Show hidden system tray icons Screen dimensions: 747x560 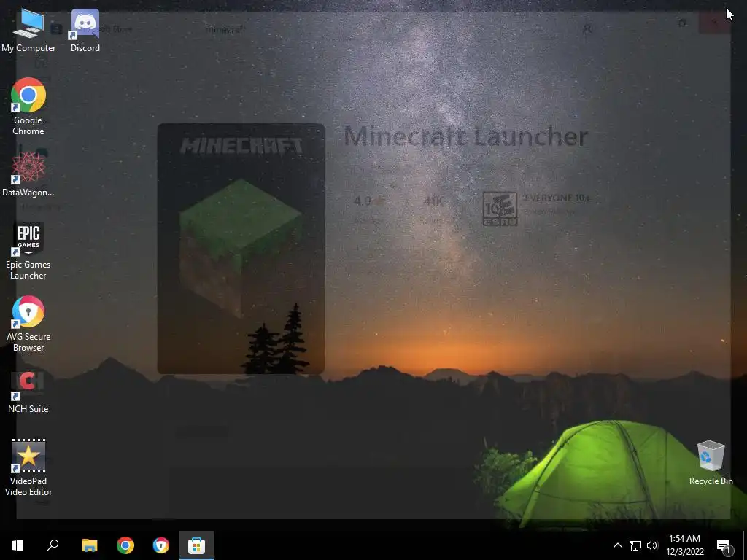(617, 545)
